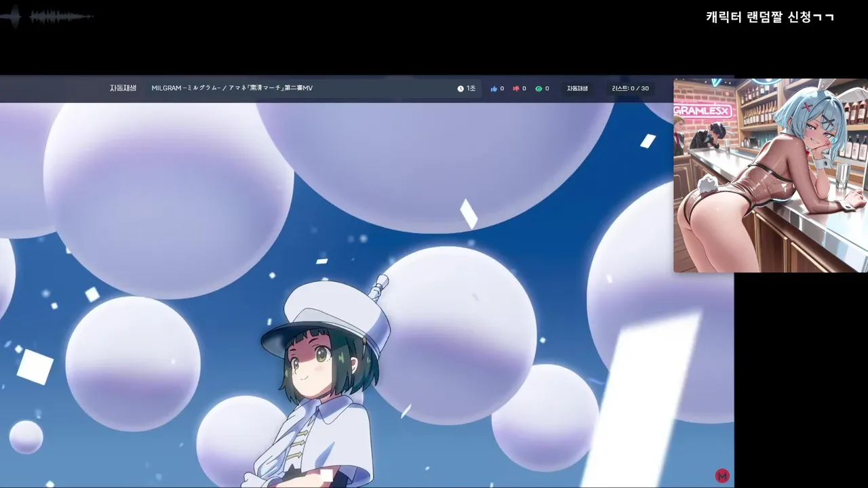
Task: Click the thumbs-up like icon
Action: (494, 89)
